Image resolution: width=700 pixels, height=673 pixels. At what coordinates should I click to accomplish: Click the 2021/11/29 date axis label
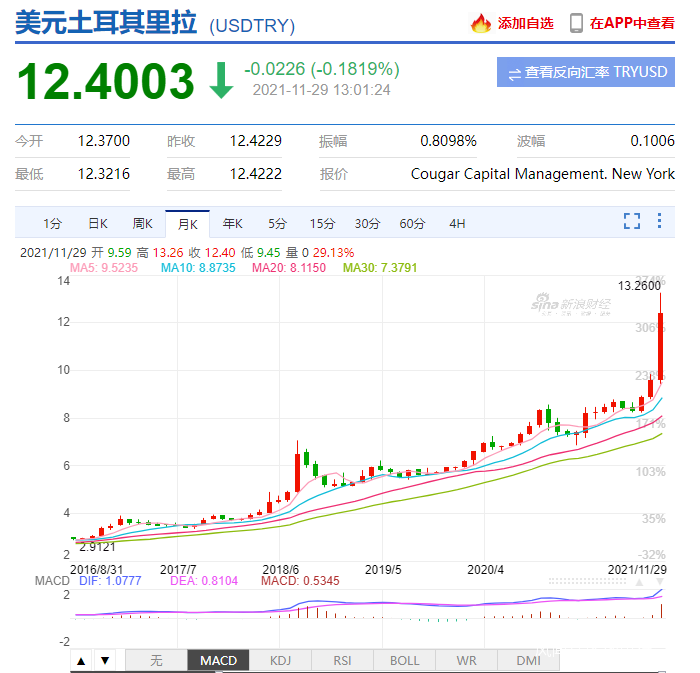tap(637, 569)
